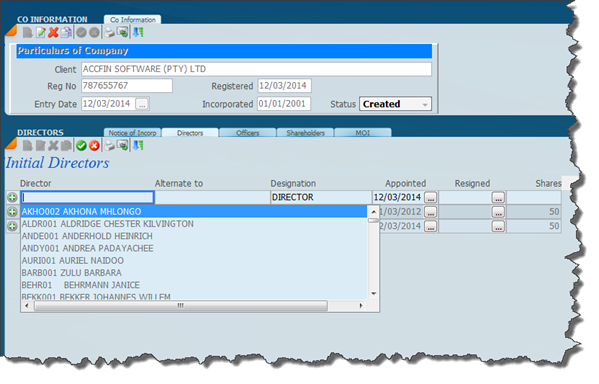599x384 pixels.
Task: Click the new record icon in Co Information toolbar
Action: pyautogui.click(x=28, y=32)
